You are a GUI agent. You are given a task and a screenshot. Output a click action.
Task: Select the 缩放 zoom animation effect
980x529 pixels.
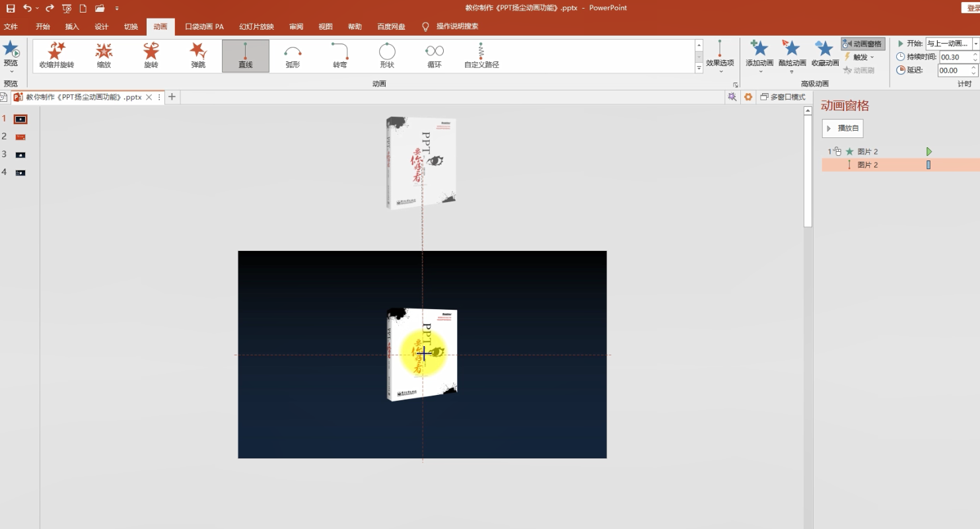pyautogui.click(x=104, y=55)
